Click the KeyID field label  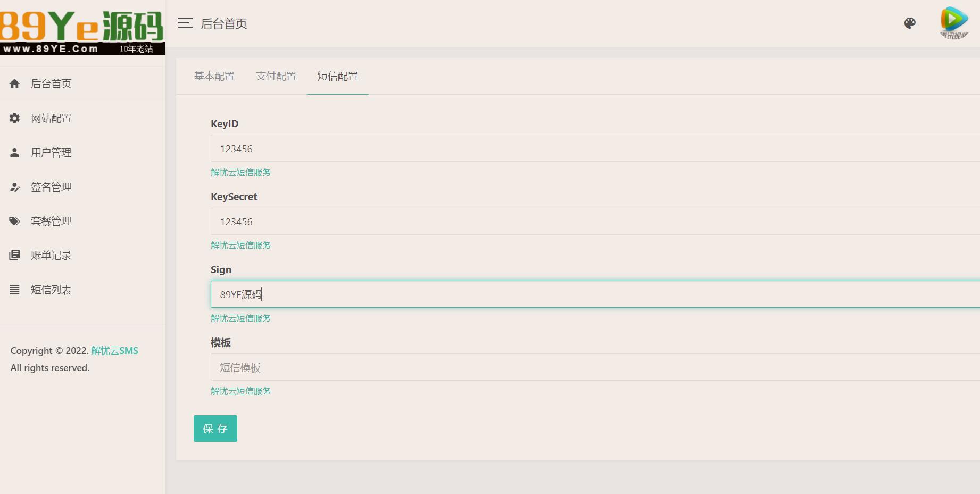pyautogui.click(x=225, y=124)
